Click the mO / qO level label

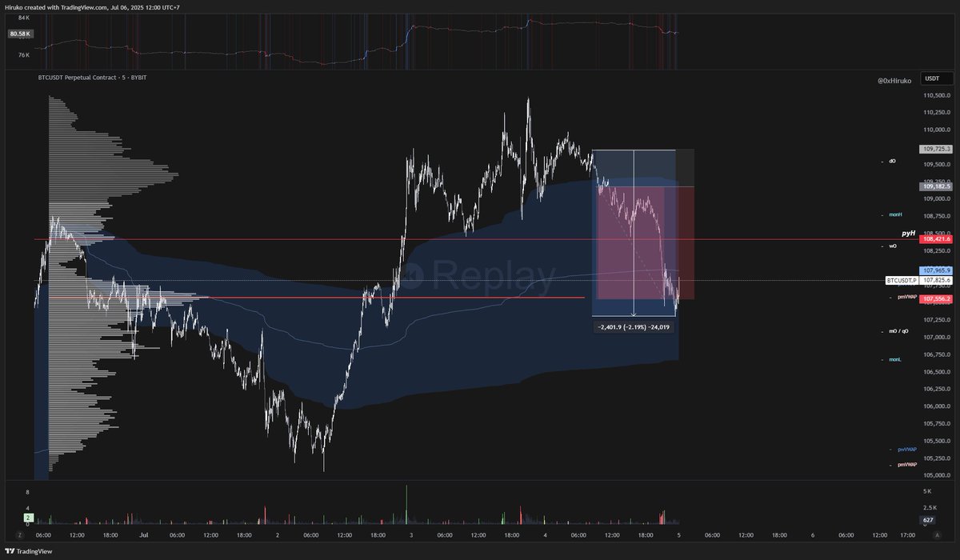898,331
